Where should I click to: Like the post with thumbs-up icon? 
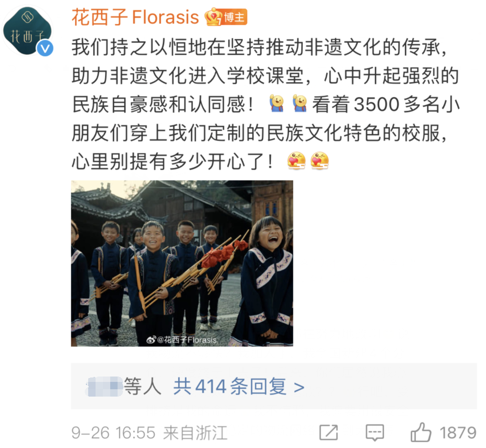pyautogui.click(x=421, y=432)
